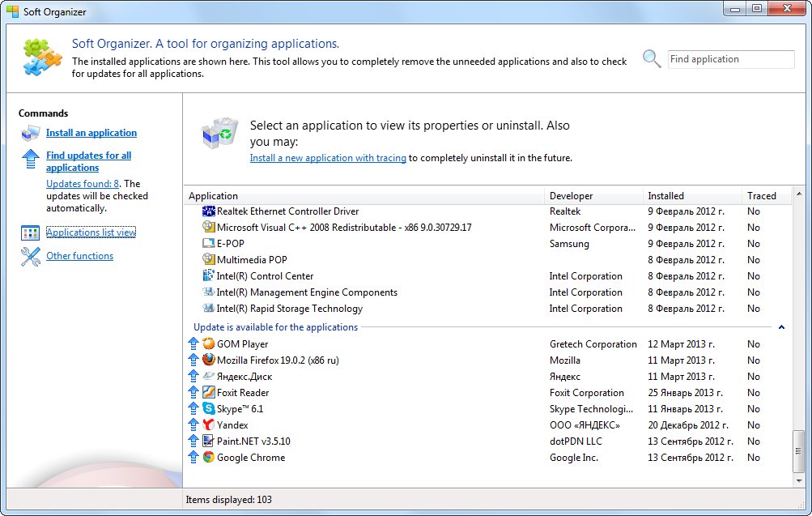Click the list scrollbar up arrow

tap(798, 194)
